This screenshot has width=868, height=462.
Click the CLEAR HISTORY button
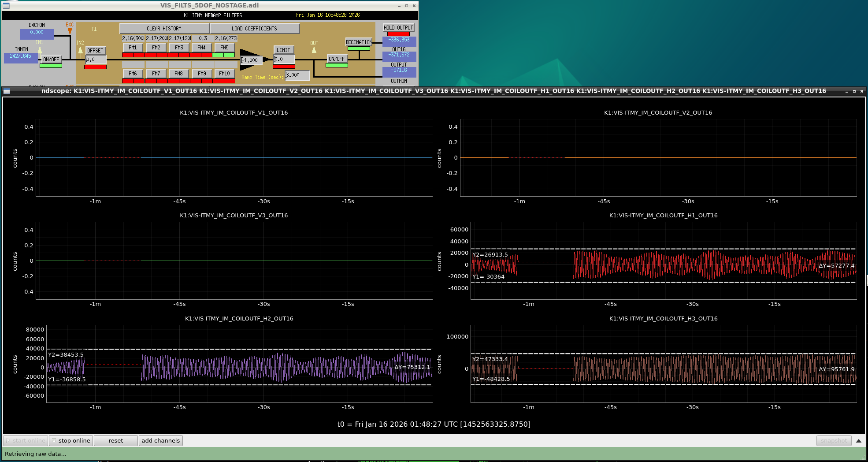[x=164, y=28]
